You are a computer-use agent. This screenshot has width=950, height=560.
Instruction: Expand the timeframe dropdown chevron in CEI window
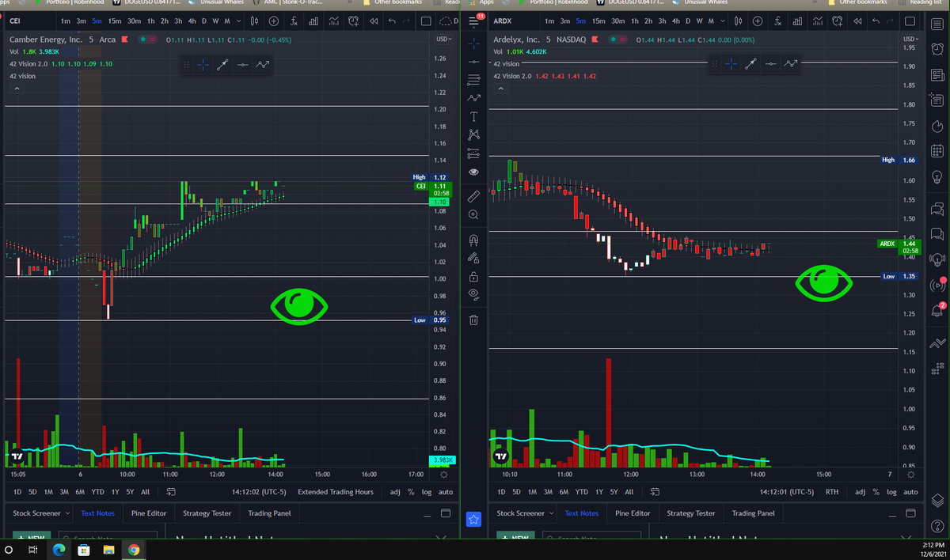tap(239, 21)
